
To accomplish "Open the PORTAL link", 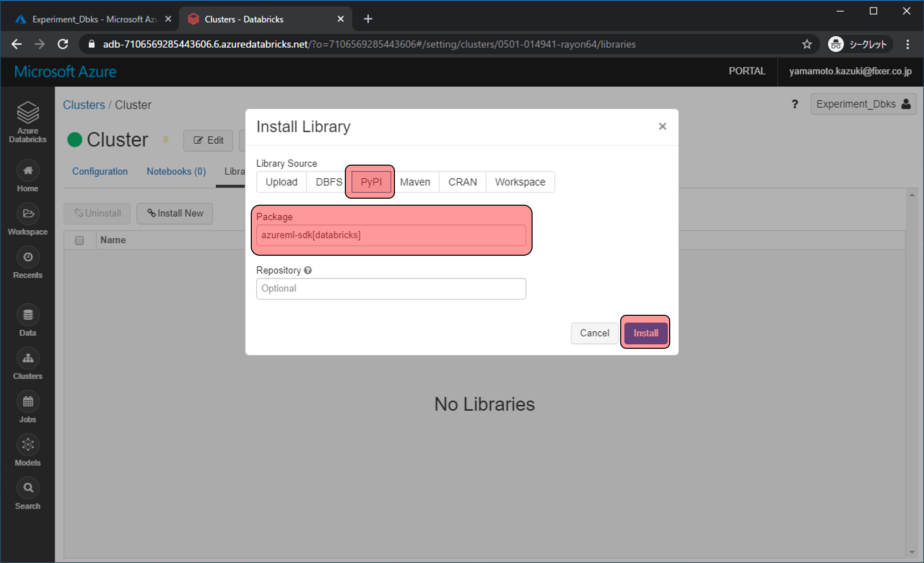I will tap(747, 71).
